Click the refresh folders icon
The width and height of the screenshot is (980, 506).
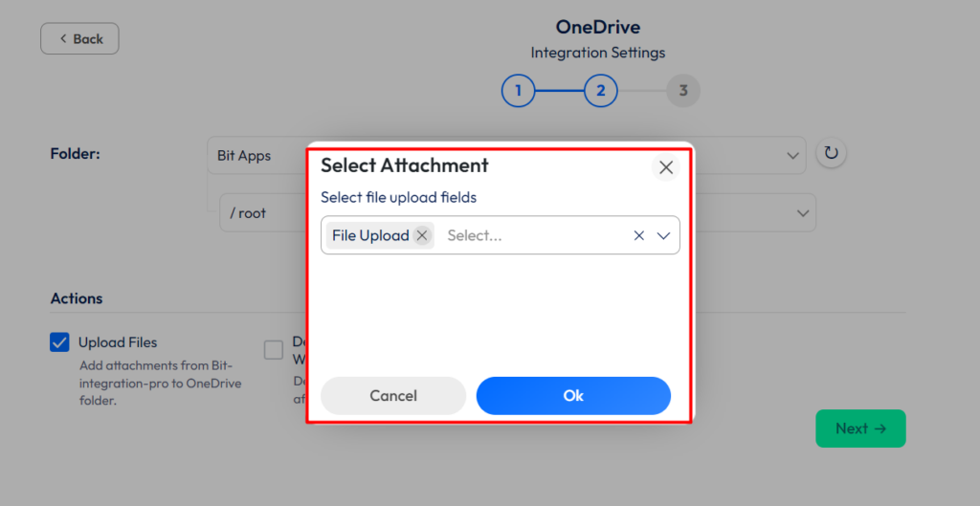point(832,153)
